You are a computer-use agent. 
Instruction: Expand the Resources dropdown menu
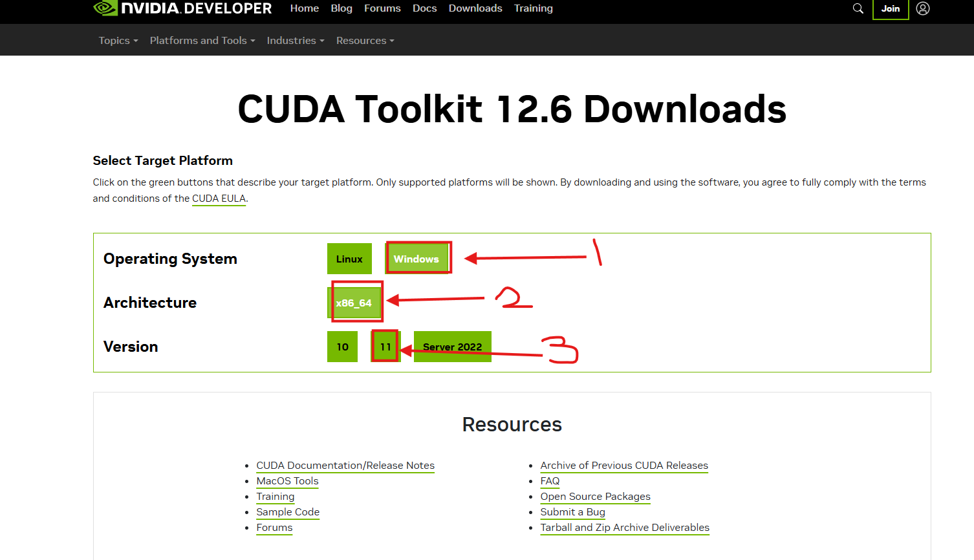[365, 40]
